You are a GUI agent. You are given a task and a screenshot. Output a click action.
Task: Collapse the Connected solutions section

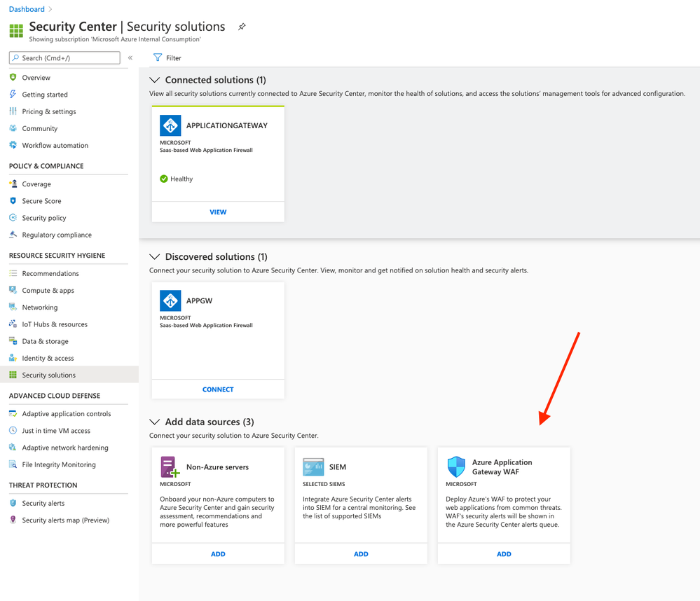tap(154, 80)
